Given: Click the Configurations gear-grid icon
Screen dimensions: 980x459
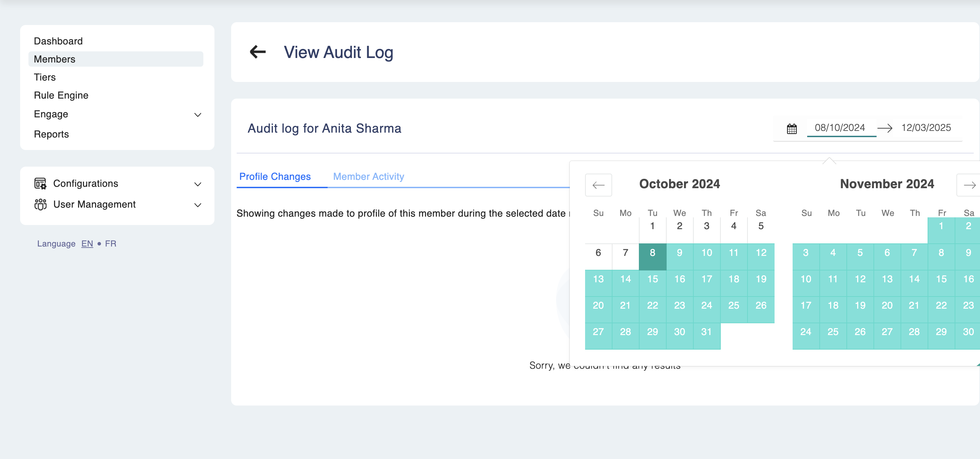Looking at the screenshot, I should 40,183.
